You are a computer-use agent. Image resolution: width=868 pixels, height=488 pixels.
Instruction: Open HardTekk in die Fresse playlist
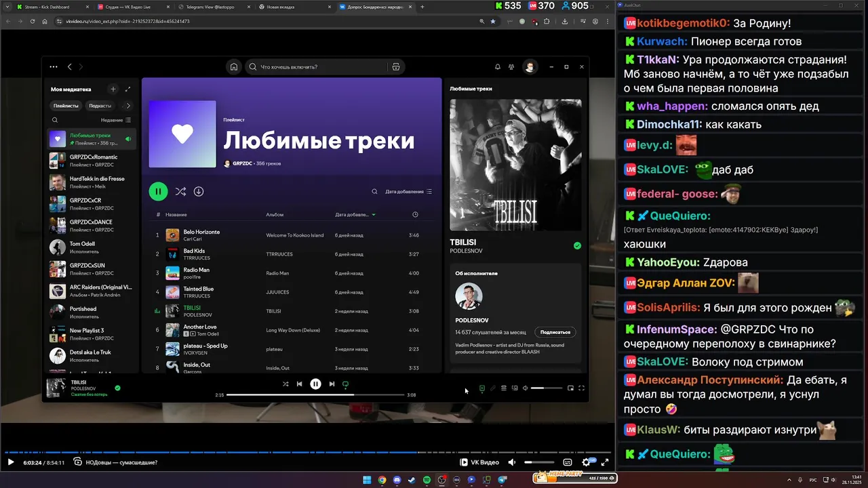[92, 182]
